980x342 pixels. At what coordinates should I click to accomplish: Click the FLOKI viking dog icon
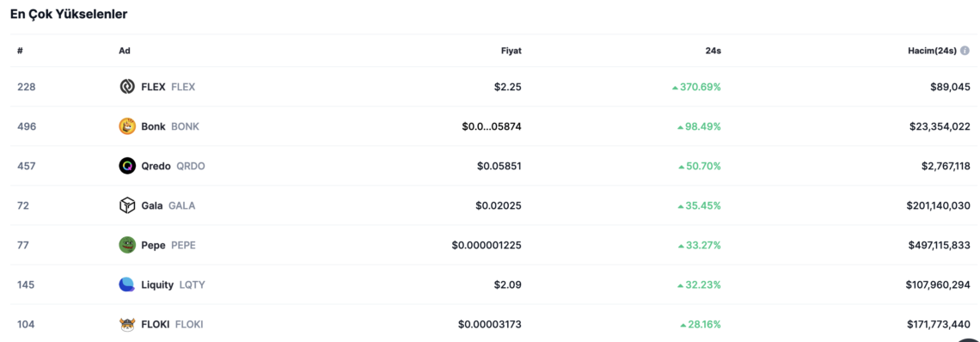127,325
